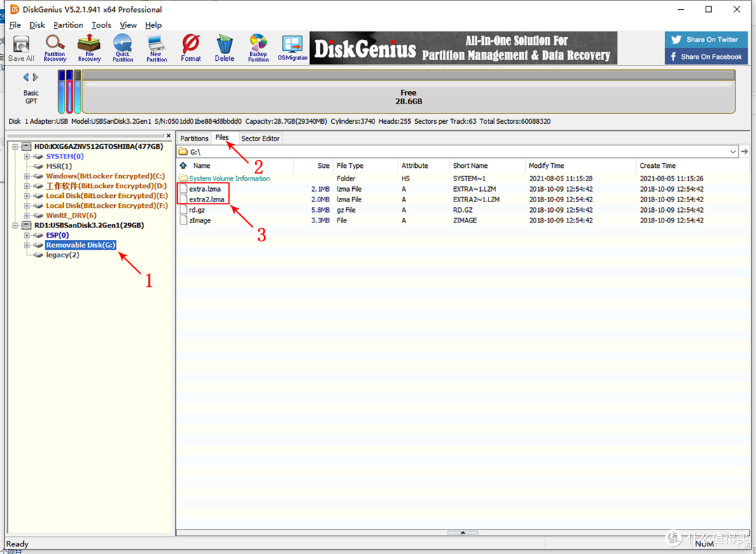This screenshot has width=756, height=554.
Task: Go to previous disk with left arrow
Action: coord(26,77)
